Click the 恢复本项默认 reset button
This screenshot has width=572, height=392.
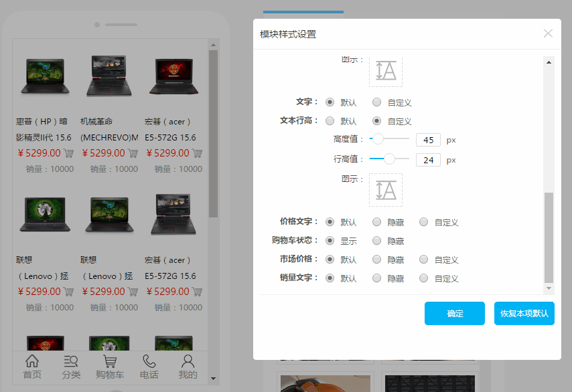(524, 313)
